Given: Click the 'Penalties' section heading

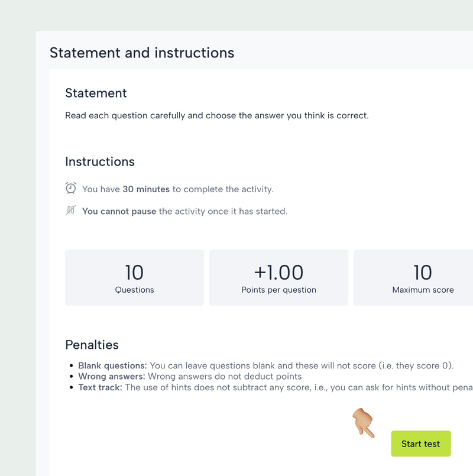Looking at the screenshot, I should point(92,345).
